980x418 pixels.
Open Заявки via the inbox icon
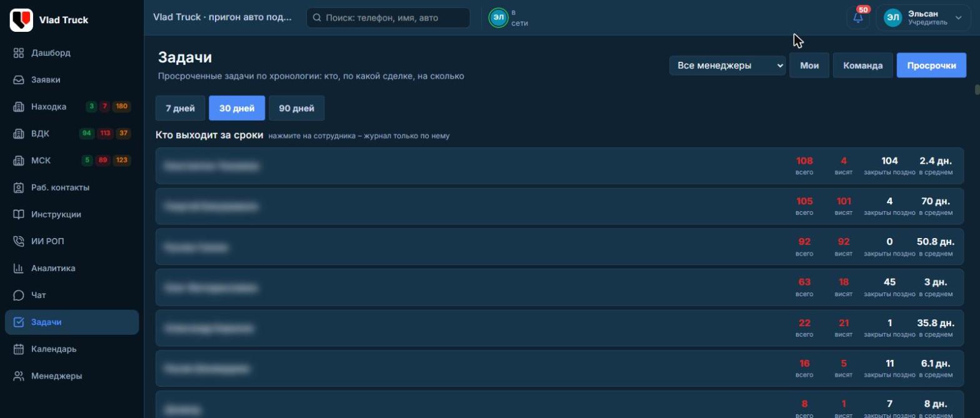coord(19,80)
